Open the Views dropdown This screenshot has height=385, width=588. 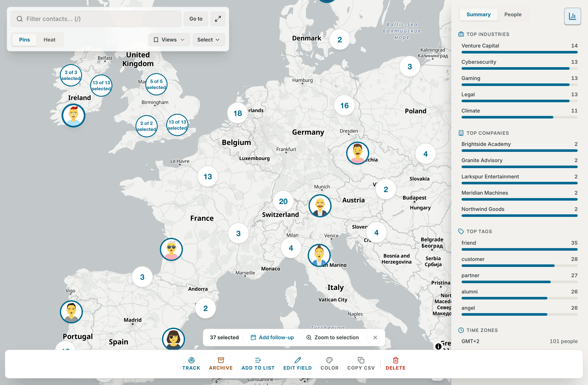click(x=169, y=40)
